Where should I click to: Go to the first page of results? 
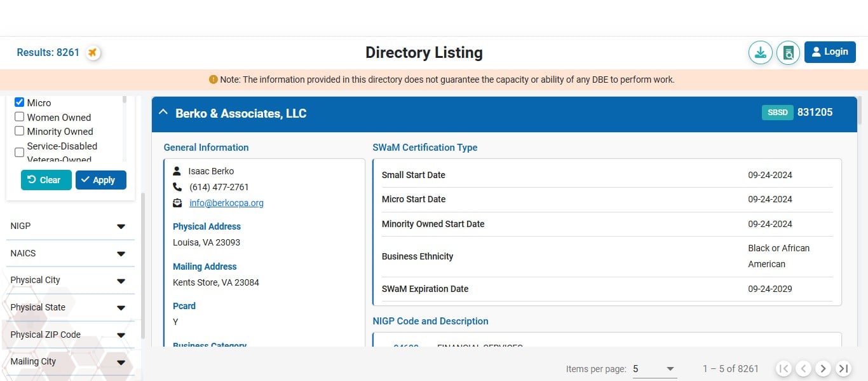pos(784,368)
